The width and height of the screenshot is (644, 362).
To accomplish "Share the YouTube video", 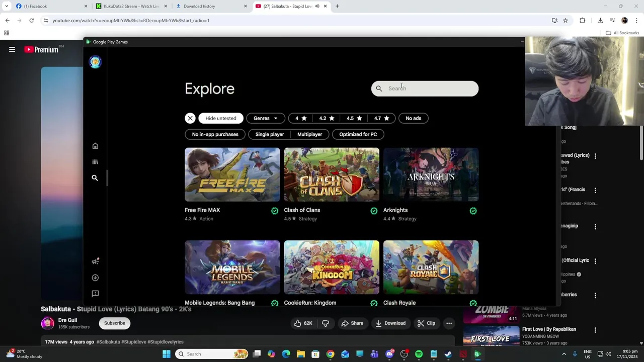I will click(352, 323).
